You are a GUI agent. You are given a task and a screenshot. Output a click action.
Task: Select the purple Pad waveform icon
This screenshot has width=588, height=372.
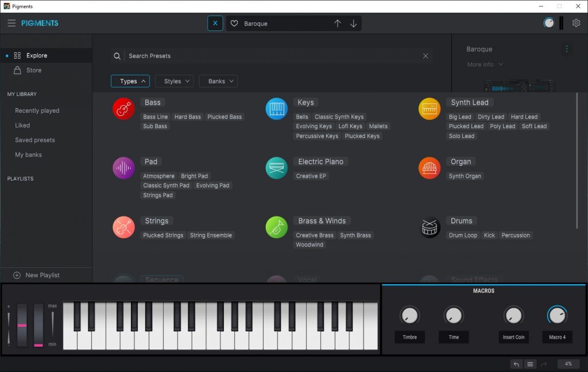[124, 168]
